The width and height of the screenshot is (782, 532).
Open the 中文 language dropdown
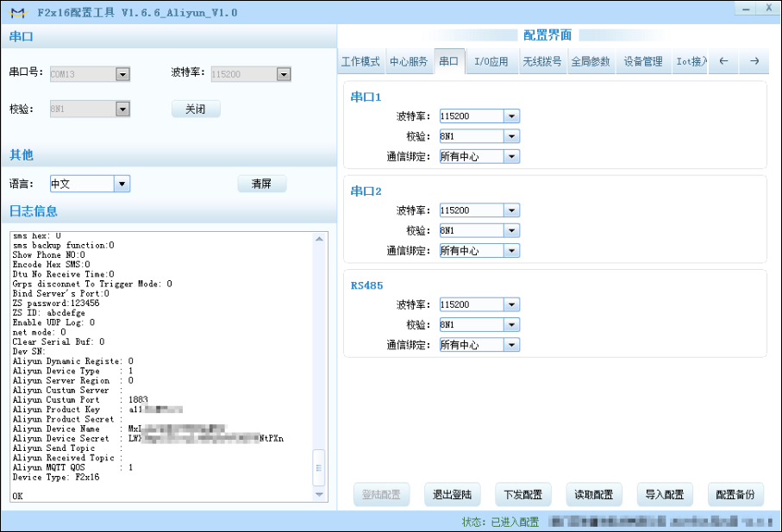pos(122,184)
